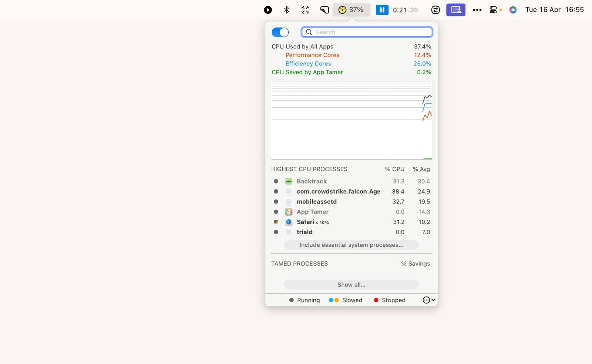The image size is (592, 364).
Task: Click the mobileassetd process icon
Action: tap(289, 202)
